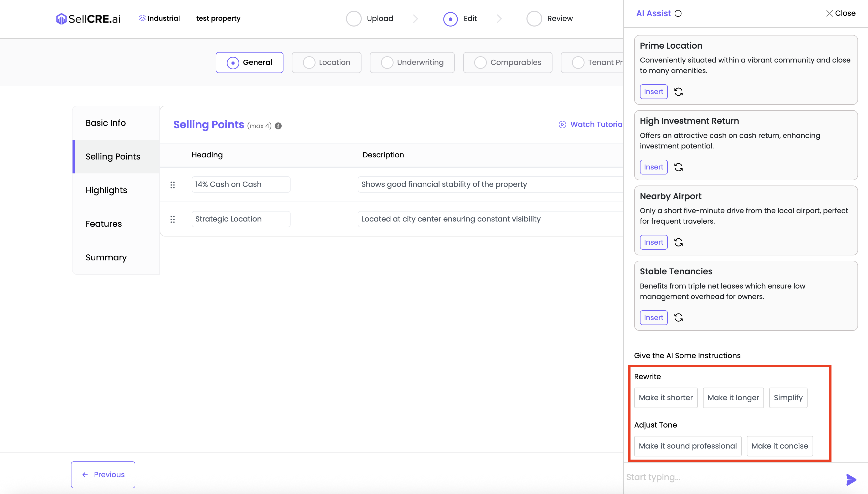Switch to the Summary section

click(x=106, y=258)
